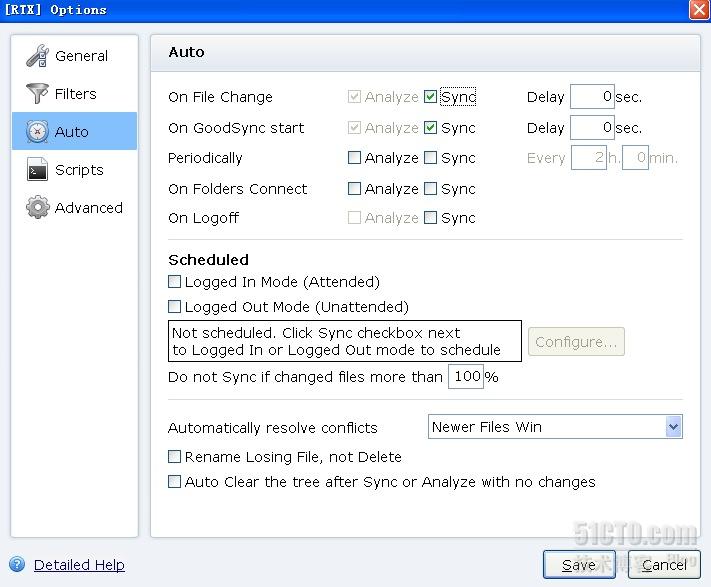Viewport: 711px width, 587px height.
Task: Click the Analyze checkbox for On Logoff
Action: point(354,218)
